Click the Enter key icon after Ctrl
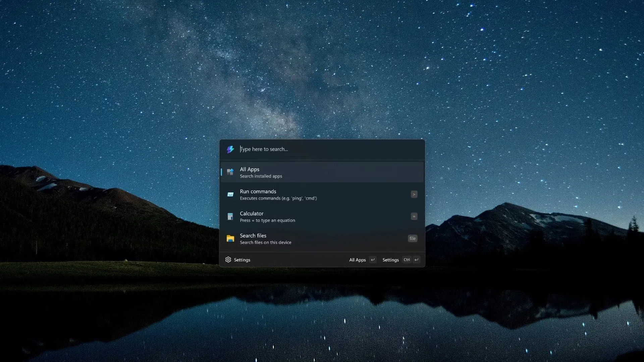This screenshot has width=644, height=362. [416, 260]
